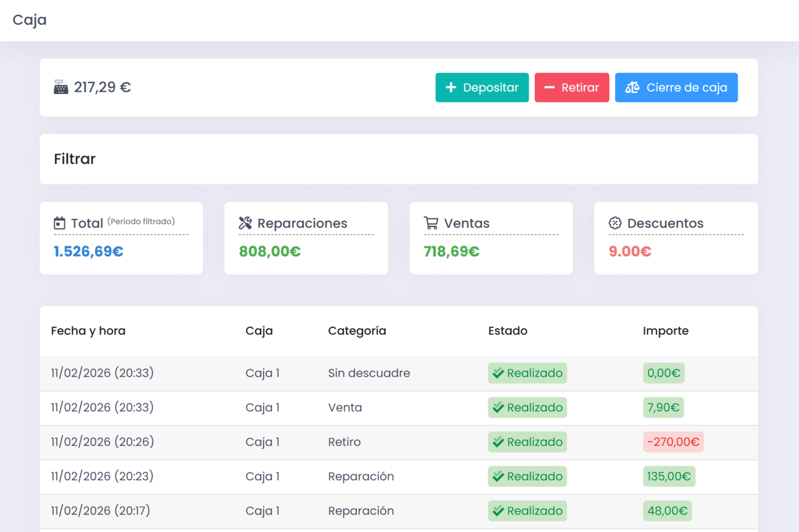Click the Categoría column header
This screenshot has height=532, width=799.
356,331
